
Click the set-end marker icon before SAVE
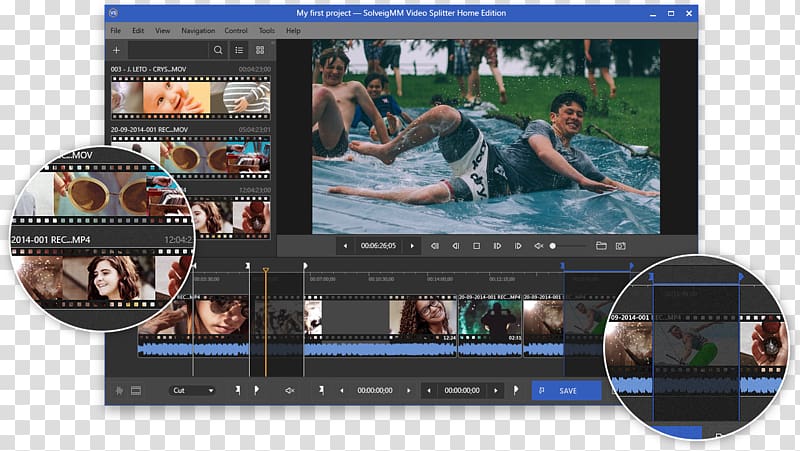(x=516, y=390)
